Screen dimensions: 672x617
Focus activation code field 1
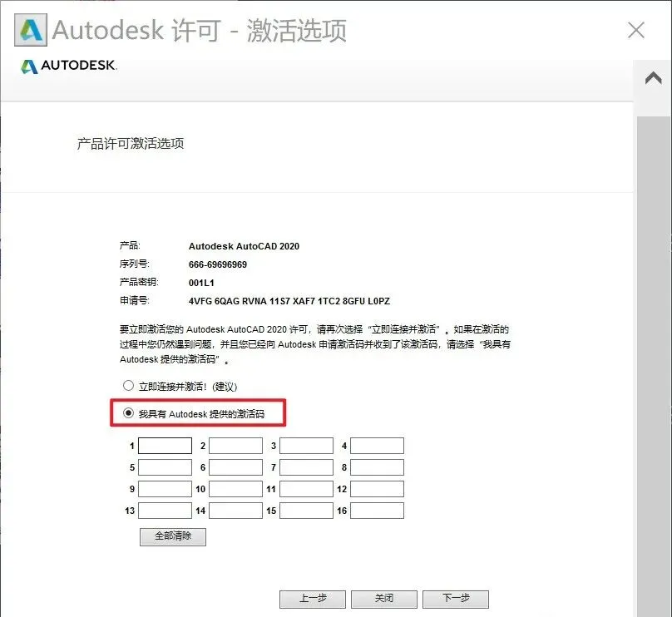tap(165, 446)
